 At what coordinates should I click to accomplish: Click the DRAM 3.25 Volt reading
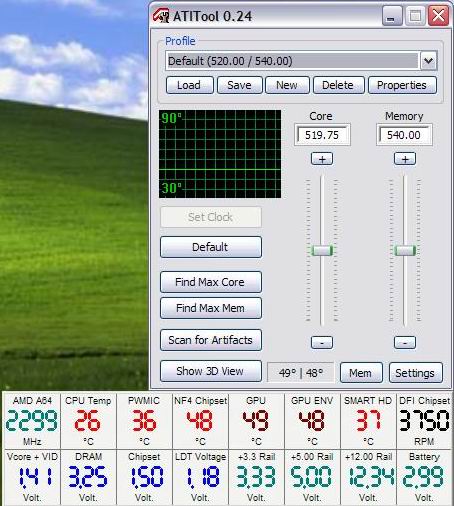[88, 477]
